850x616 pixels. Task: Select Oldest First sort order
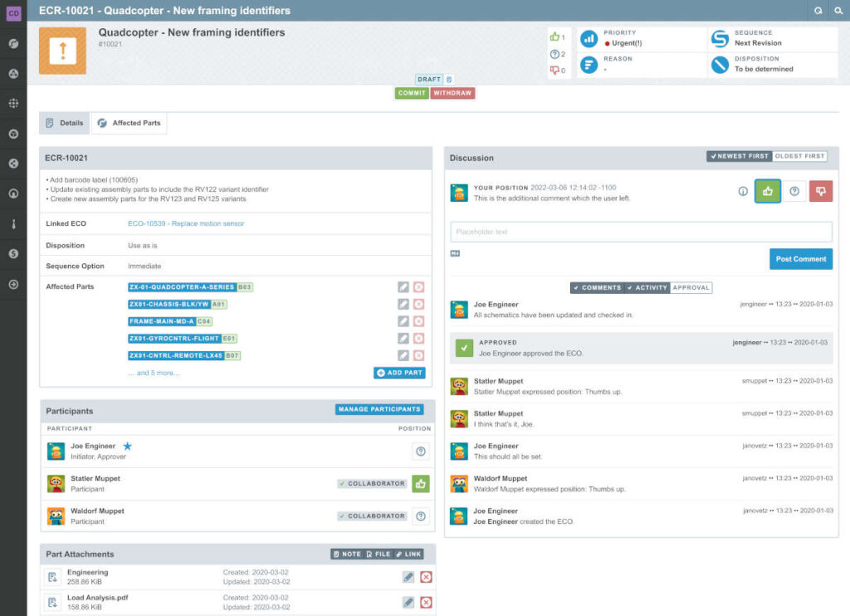point(799,156)
